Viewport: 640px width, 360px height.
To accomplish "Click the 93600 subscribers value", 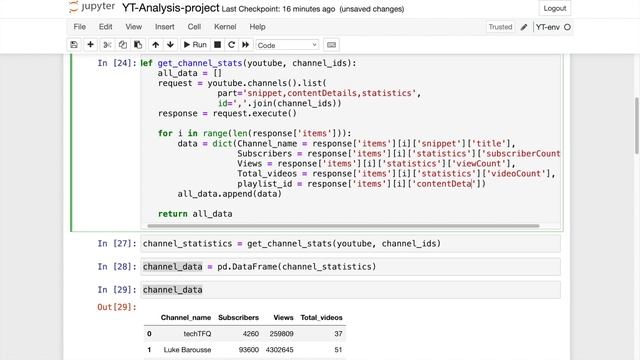I will (249, 350).
